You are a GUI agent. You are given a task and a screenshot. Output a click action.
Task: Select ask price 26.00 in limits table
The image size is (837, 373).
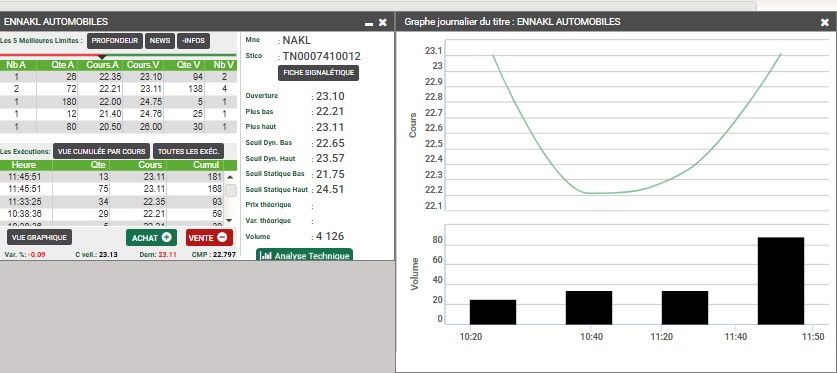pos(151,127)
